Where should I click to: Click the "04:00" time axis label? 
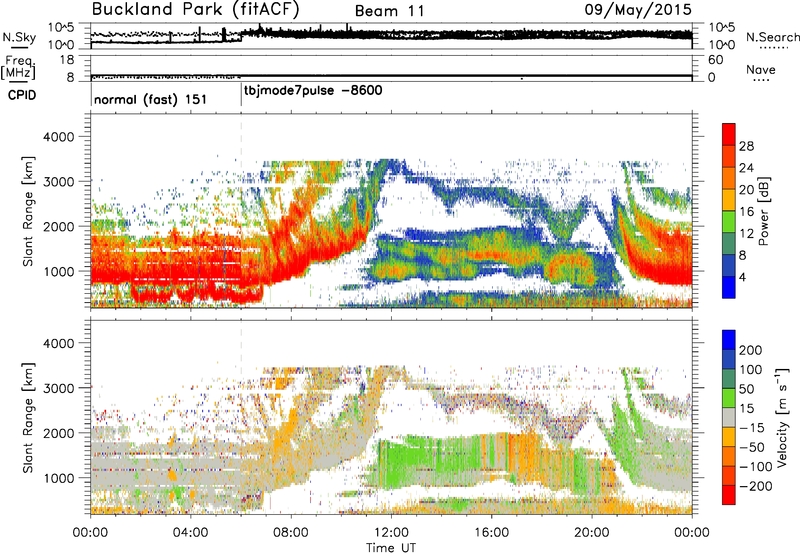tap(191, 533)
